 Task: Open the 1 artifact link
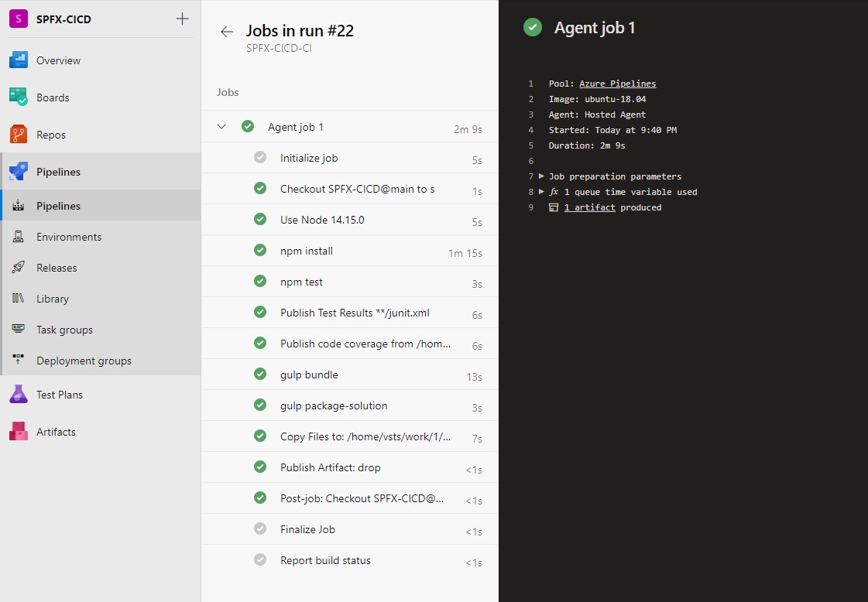pos(589,207)
